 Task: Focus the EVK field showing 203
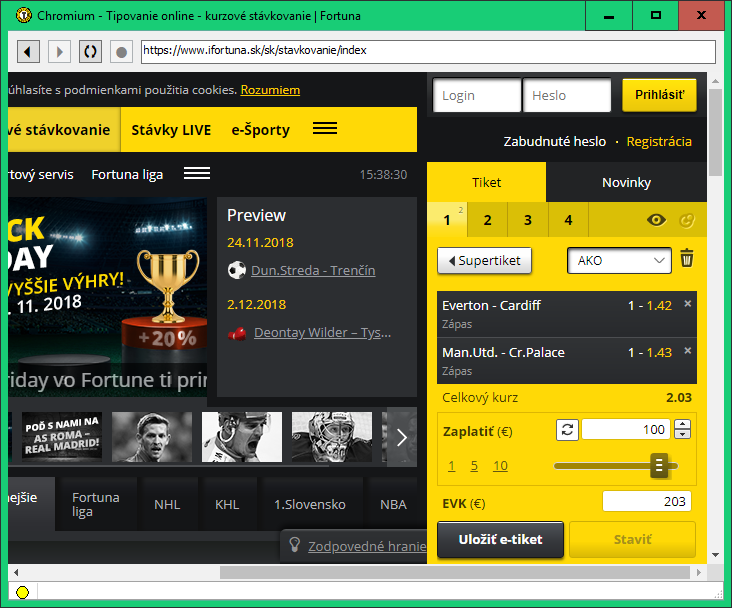click(x=647, y=502)
